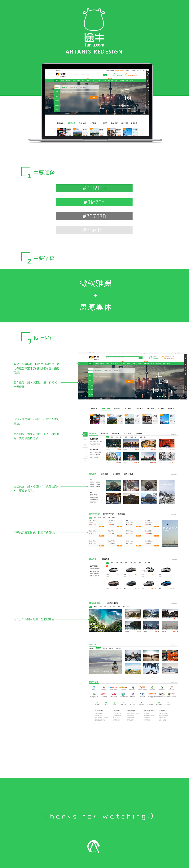Select the 香港 destination filter

pos(113,437)
